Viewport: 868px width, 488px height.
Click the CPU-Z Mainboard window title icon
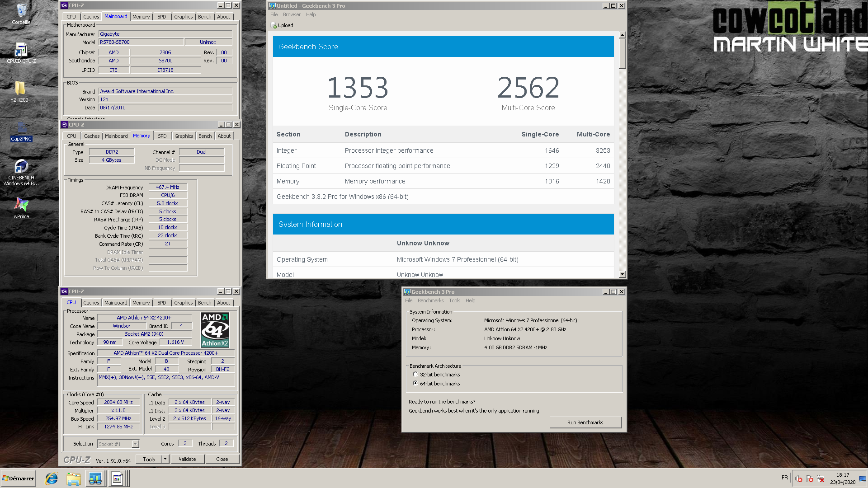[64, 5]
